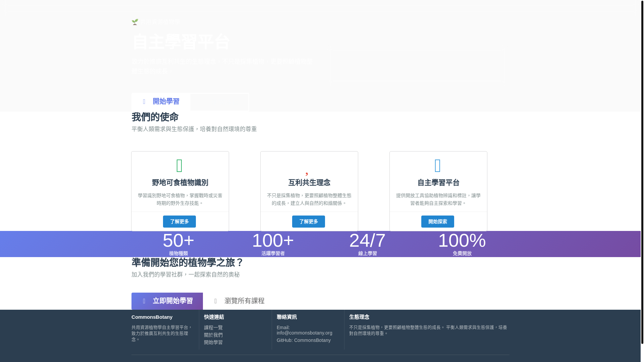Click the 我們的使命 heading
The height and width of the screenshot is (362, 644).
point(155,117)
